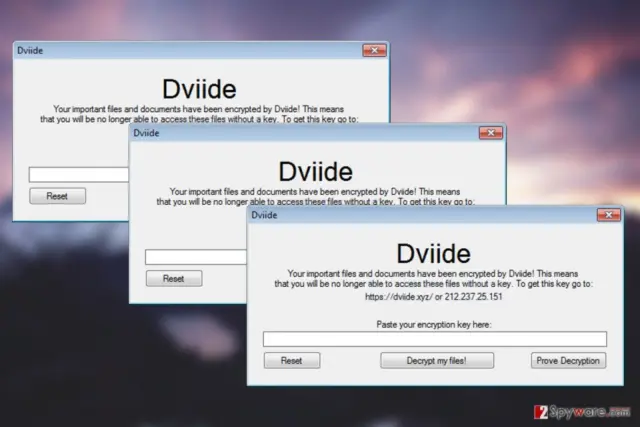This screenshot has width=640, height=427.
Task: Click the 212.237.25.151 IP address text
Action: (473, 297)
